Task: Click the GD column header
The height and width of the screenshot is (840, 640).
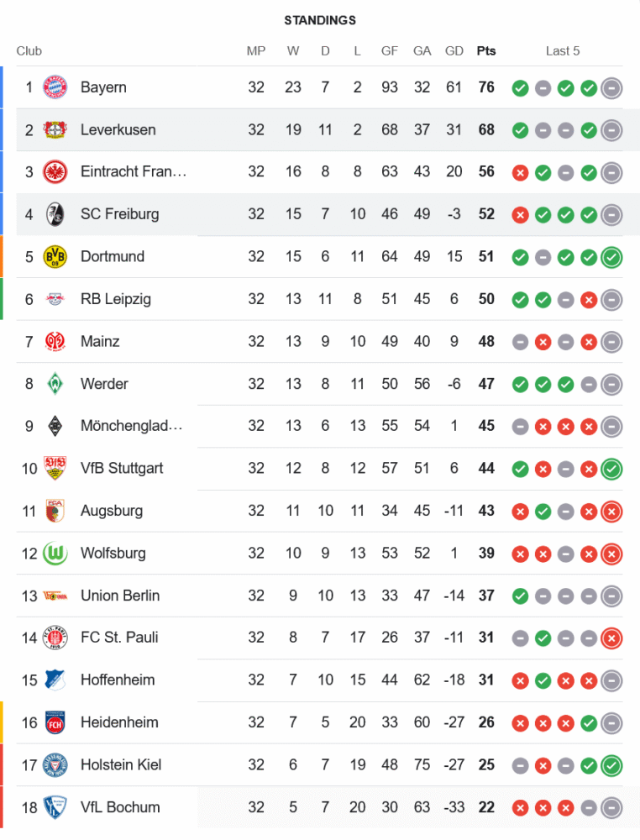Action: click(454, 50)
